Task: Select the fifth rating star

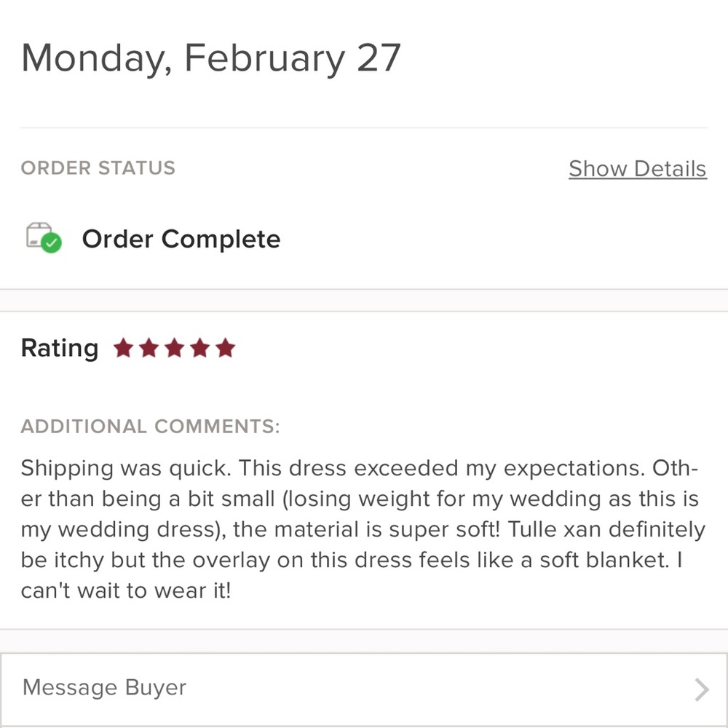Action: click(226, 349)
